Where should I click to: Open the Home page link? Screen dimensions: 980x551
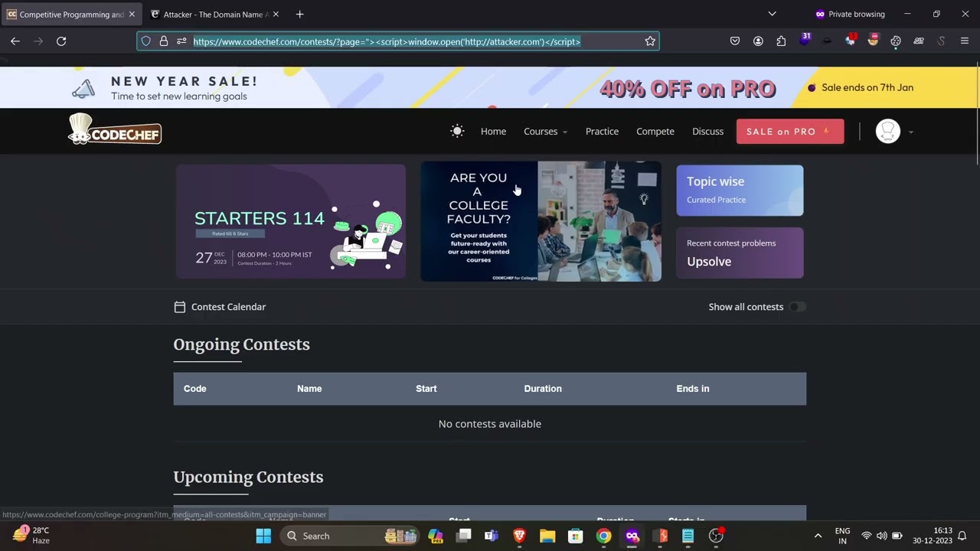(x=493, y=132)
